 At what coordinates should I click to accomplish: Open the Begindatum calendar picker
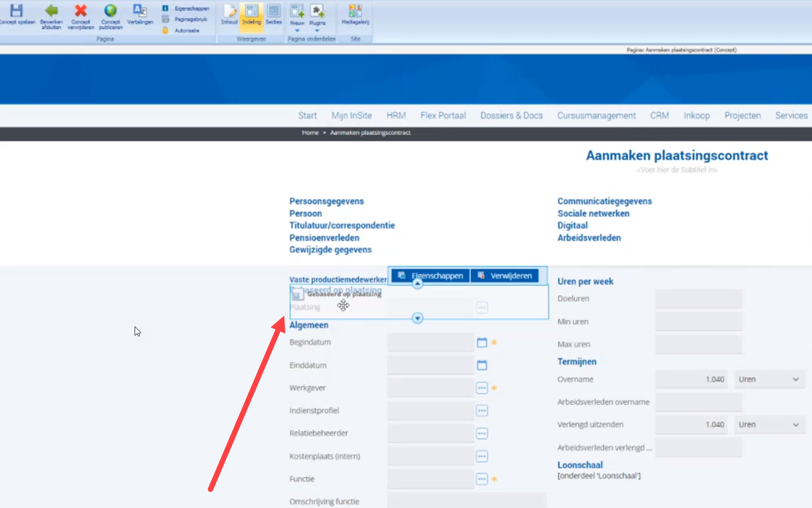[482, 342]
